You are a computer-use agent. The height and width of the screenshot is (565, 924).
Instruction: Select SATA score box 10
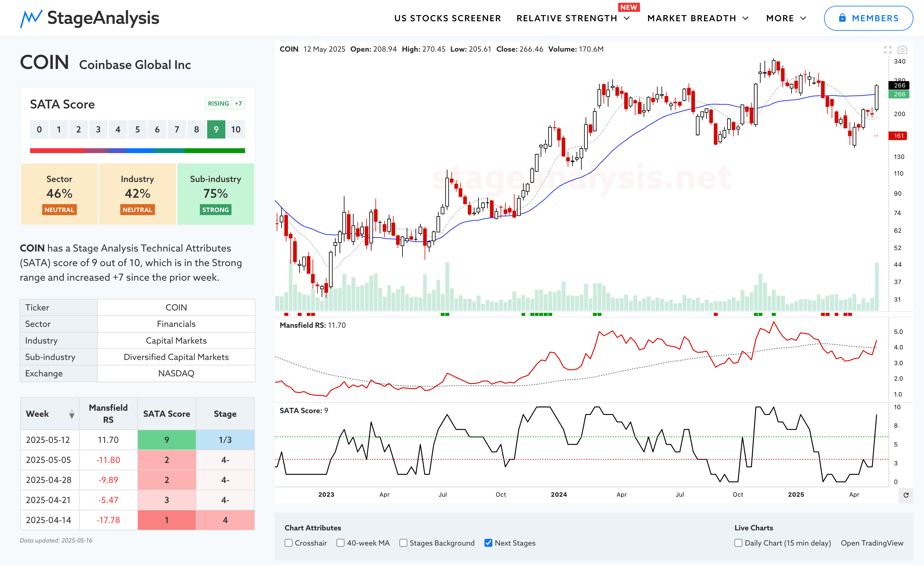[x=235, y=129]
